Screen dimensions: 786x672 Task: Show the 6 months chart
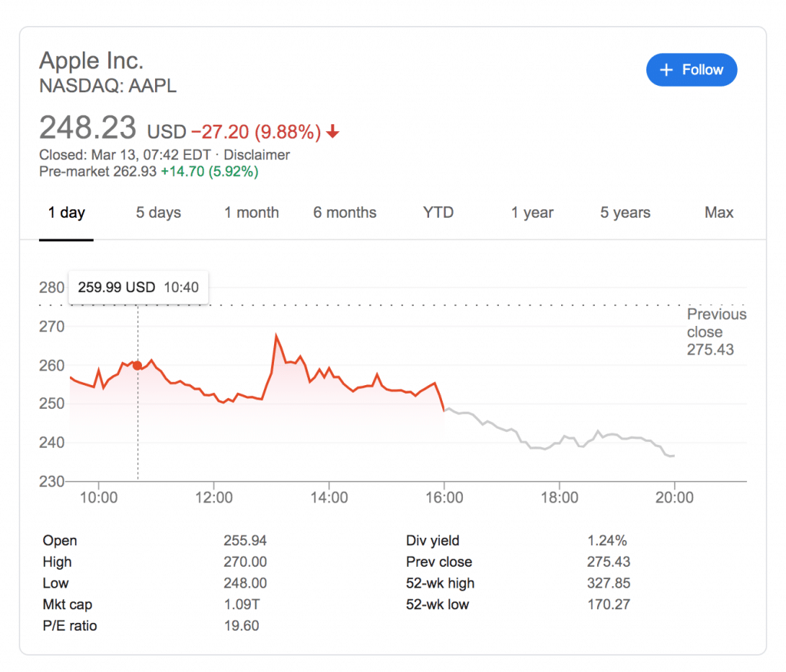[x=345, y=212]
